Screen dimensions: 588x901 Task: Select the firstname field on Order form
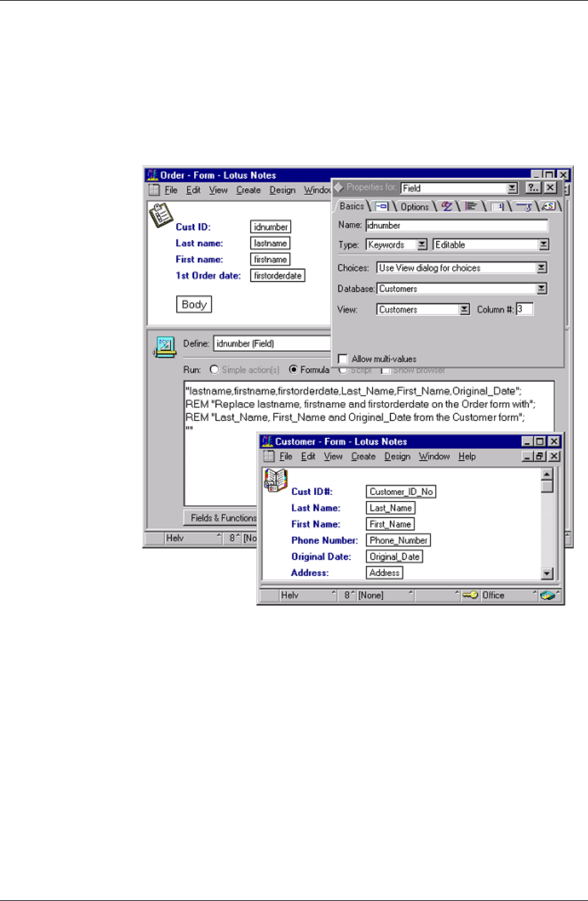(x=270, y=260)
